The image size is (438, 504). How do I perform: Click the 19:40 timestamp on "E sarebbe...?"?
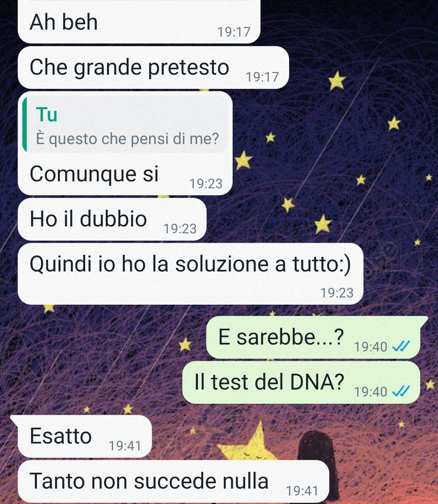point(371,347)
